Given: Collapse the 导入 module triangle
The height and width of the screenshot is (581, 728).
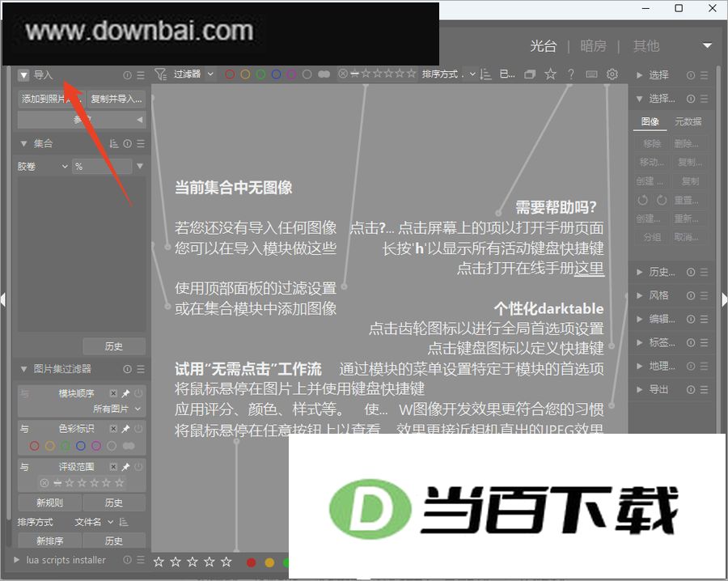Looking at the screenshot, I should tap(23, 75).
